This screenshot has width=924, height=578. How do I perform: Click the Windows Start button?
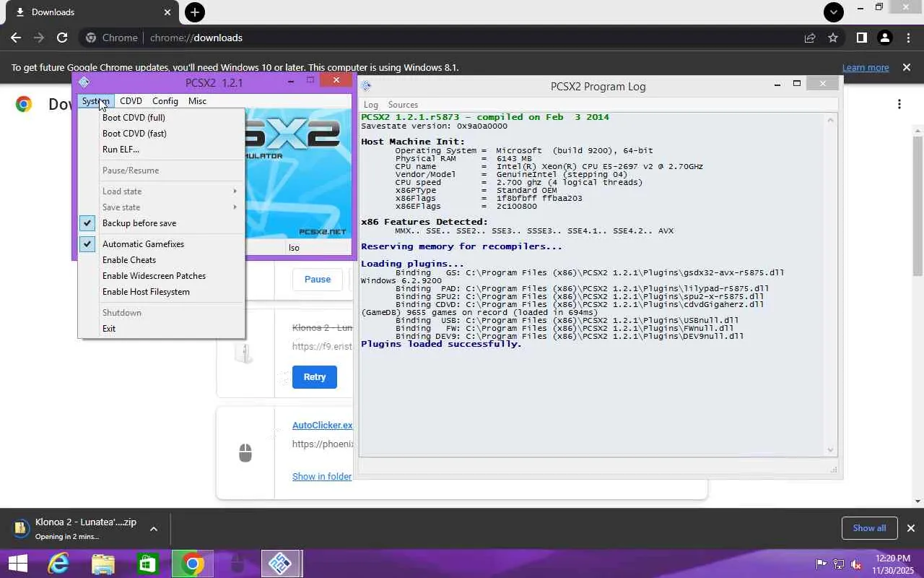coord(17,564)
